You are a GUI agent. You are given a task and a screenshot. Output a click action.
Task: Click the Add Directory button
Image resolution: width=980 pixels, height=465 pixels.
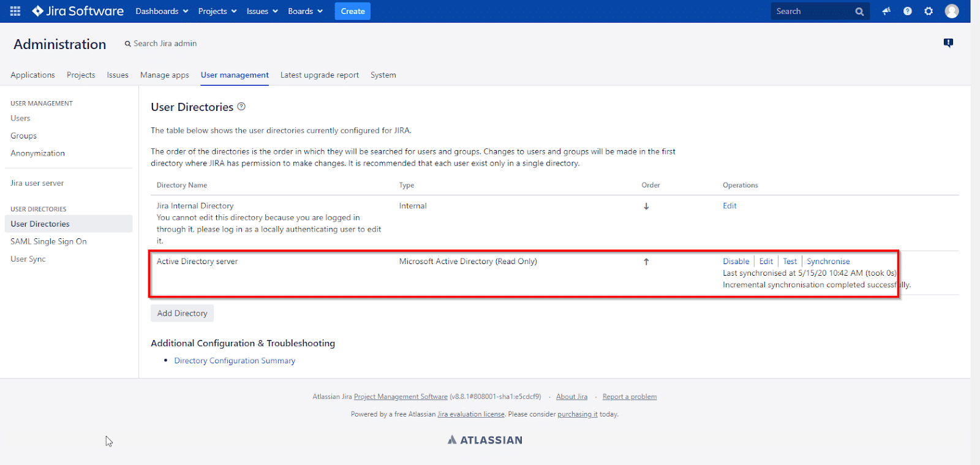point(182,313)
